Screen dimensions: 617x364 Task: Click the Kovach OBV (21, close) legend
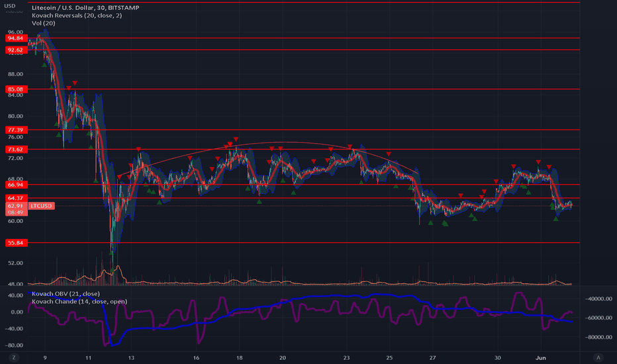[x=66, y=294]
